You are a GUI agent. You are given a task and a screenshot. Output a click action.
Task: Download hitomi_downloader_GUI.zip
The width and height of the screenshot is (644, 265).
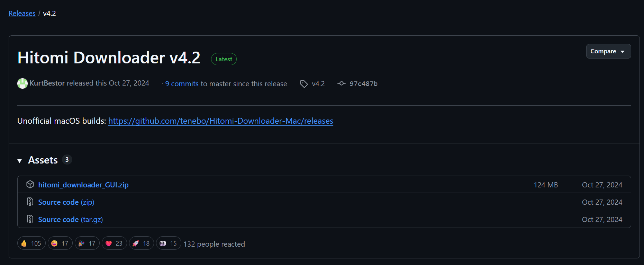[83, 185]
